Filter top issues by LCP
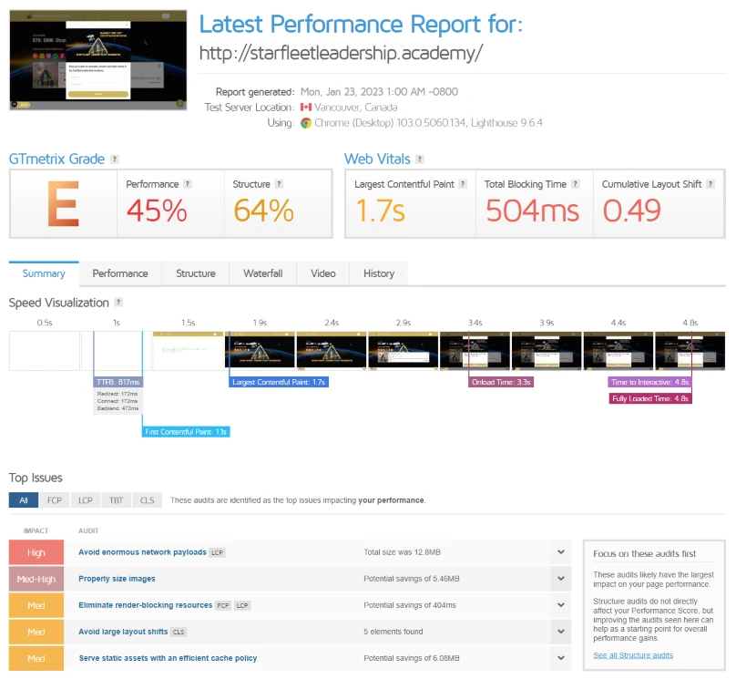This screenshot has width=736, height=700. click(x=86, y=500)
